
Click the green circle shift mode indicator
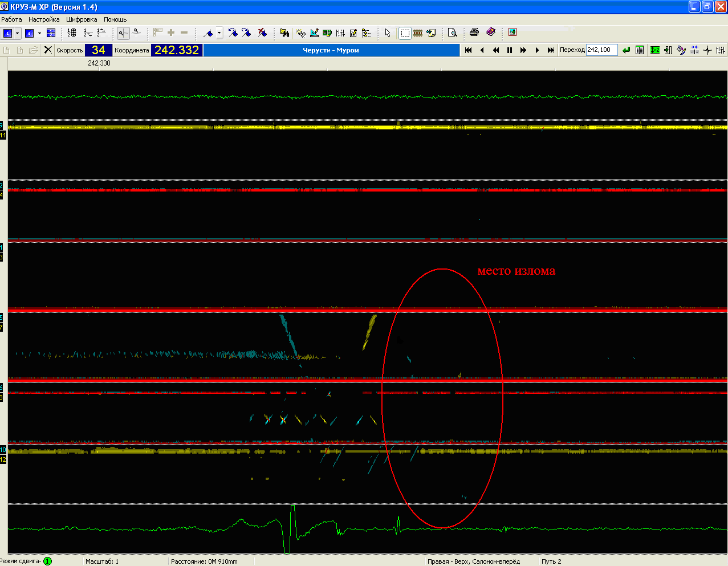tap(47, 561)
